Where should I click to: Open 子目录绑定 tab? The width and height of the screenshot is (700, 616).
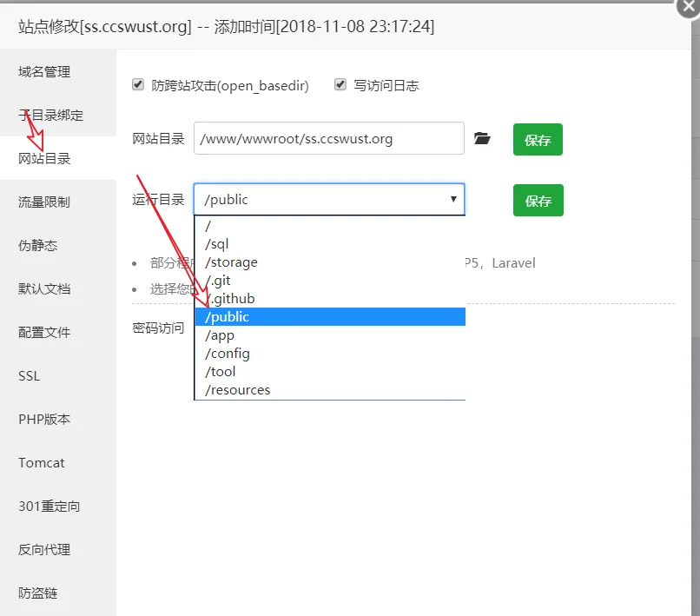pos(58,115)
